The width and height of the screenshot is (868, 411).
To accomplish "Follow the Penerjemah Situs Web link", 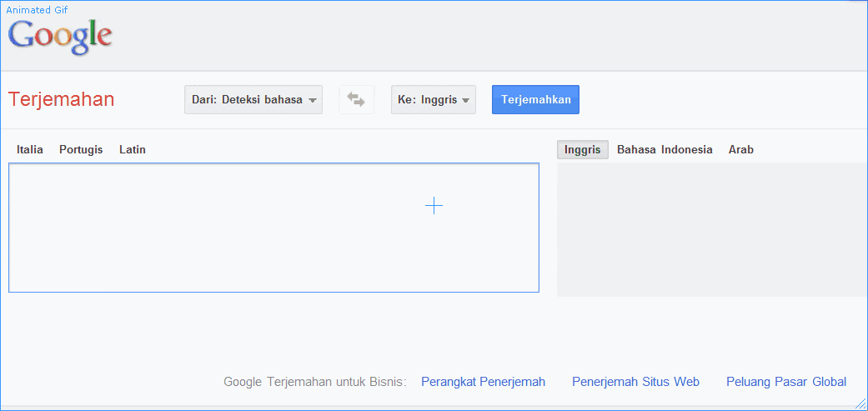I will click(x=635, y=382).
